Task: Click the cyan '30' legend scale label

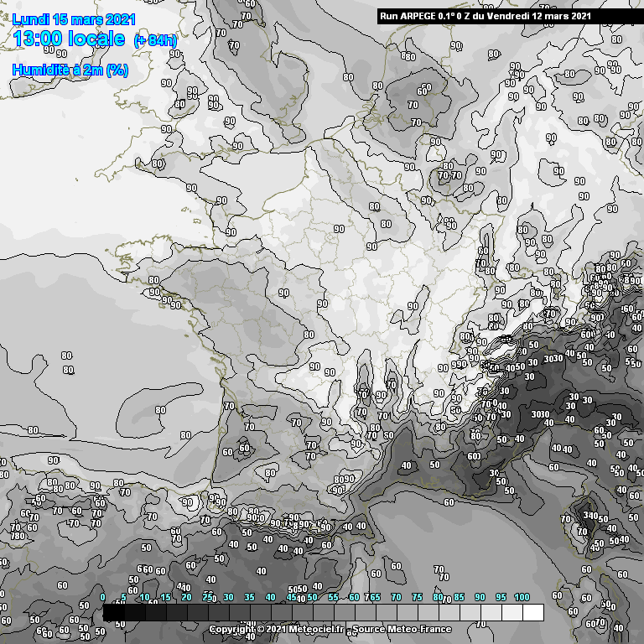Action: coord(228,597)
